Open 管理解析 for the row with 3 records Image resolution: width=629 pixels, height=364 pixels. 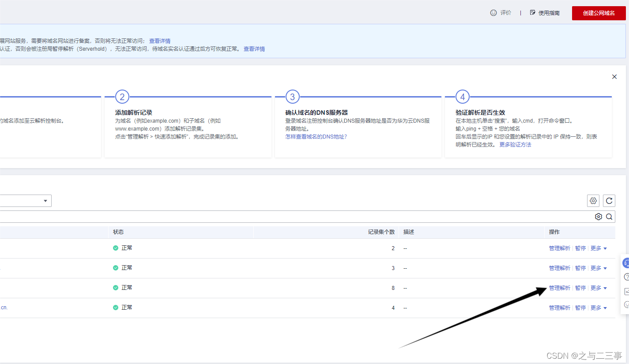[x=560, y=268]
